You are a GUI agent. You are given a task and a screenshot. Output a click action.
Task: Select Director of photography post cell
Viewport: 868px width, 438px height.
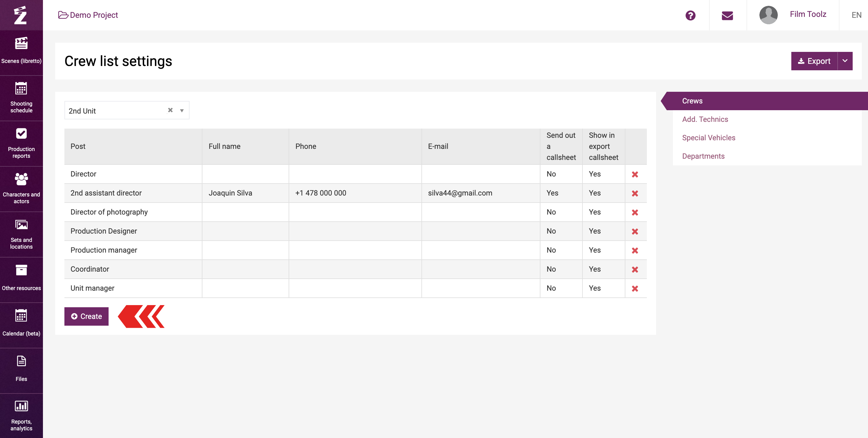(x=133, y=212)
